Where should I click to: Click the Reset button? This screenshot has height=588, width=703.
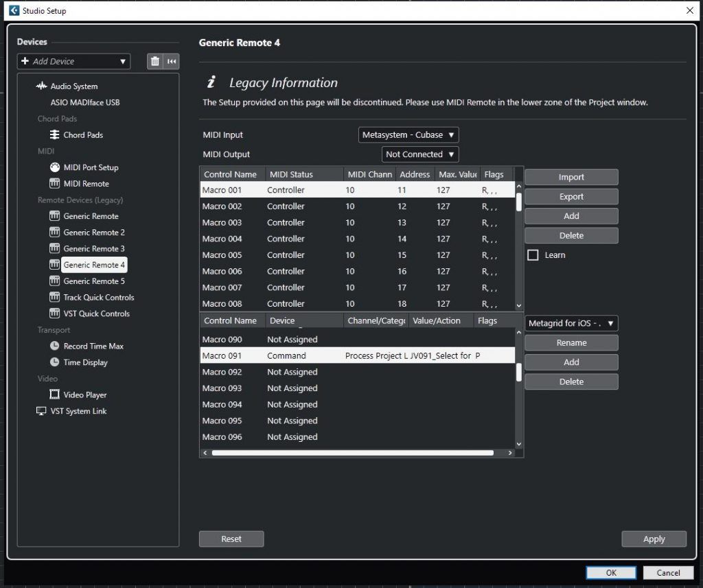coord(231,539)
